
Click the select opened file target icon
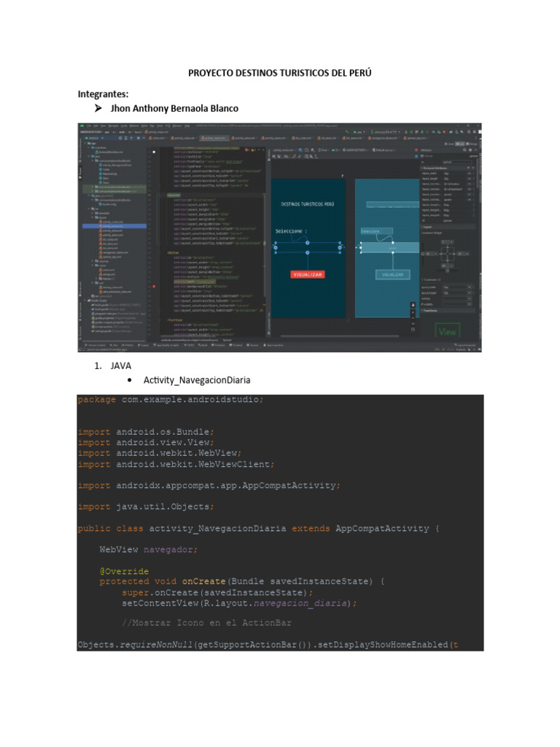(x=120, y=138)
